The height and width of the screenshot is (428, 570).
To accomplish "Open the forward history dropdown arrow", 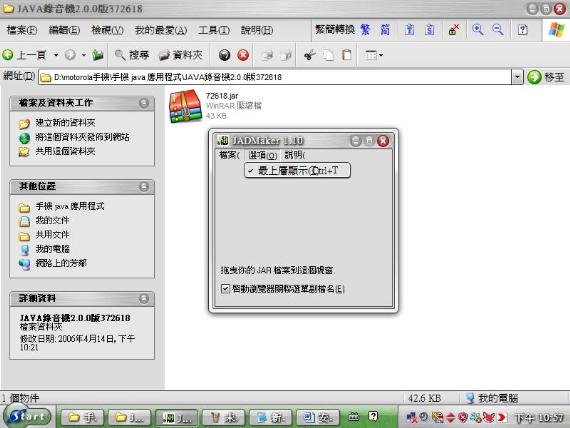I will coord(84,55).
